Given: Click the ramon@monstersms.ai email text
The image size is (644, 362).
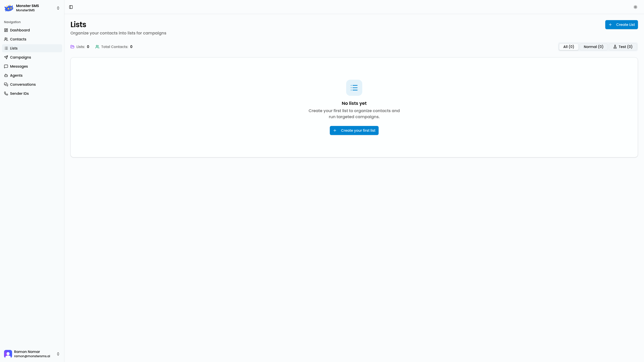Looking at the screenshot, I should point(32,356).
